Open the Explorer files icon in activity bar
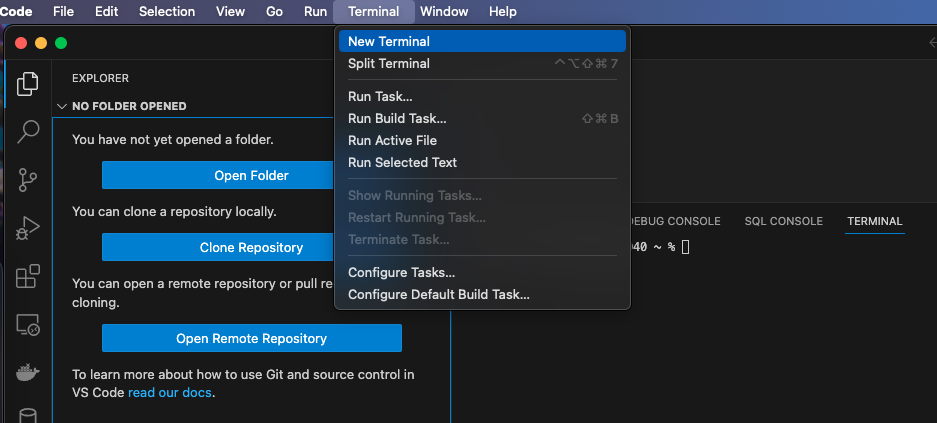Image resolution: width=937 pixels, height=423 pixels. point(28,84)
